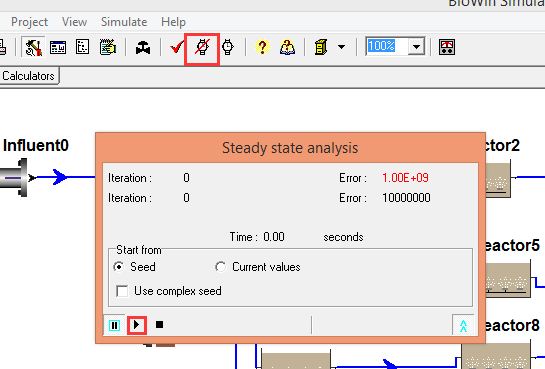
Task: Click the Steady state analysis dialog title
Action: [x=290, y=148]
